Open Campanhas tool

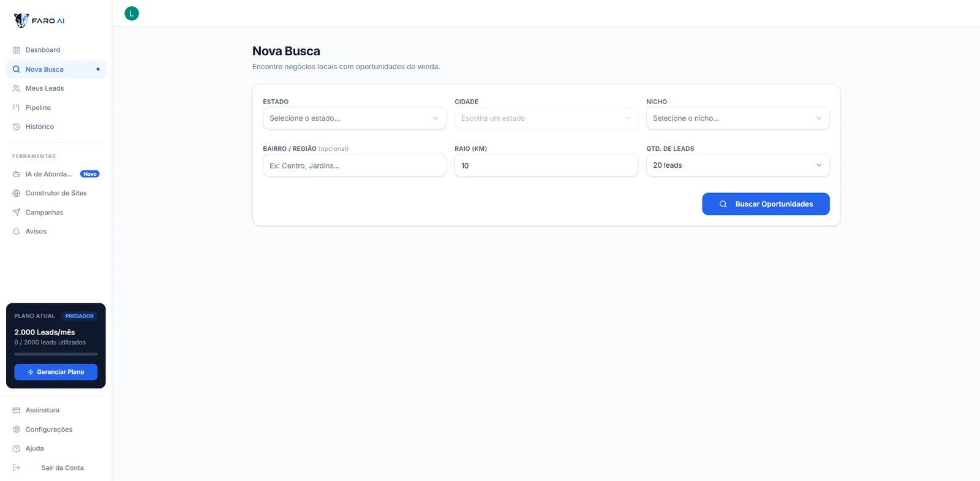[x=56, y=213]
